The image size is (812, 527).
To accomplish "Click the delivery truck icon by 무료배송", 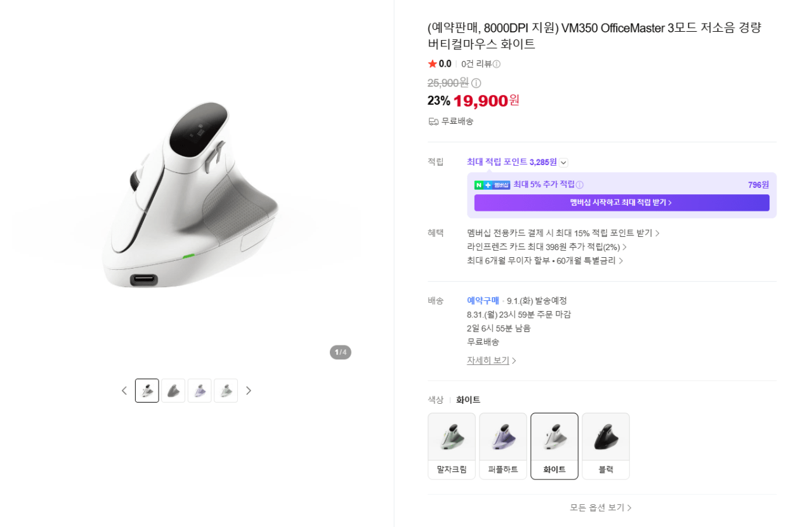I will click(433, 121).
